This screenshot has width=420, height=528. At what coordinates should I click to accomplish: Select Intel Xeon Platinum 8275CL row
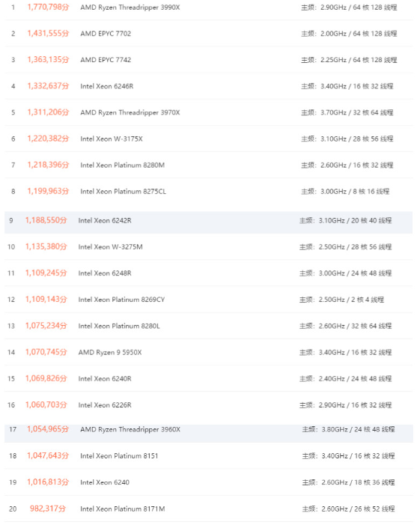point(209,191)
